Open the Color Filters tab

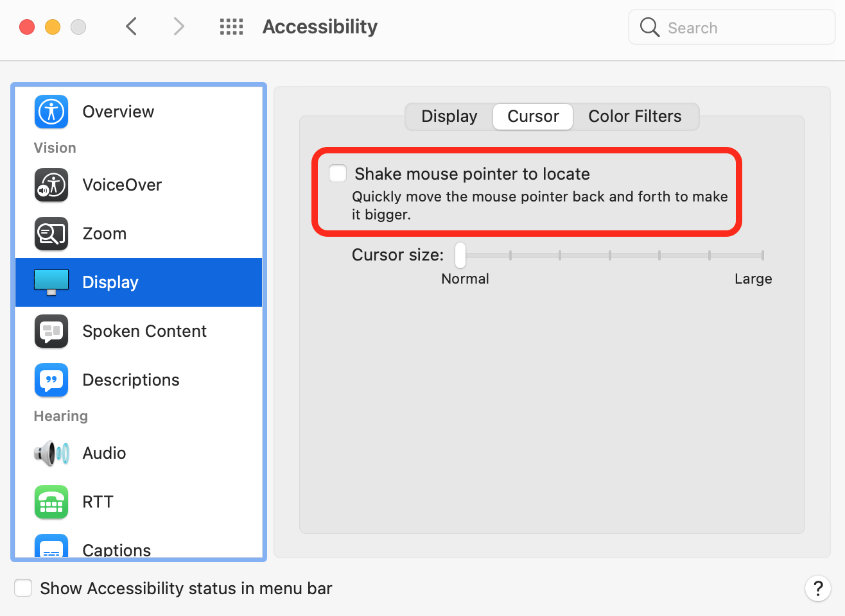point(635,116)
